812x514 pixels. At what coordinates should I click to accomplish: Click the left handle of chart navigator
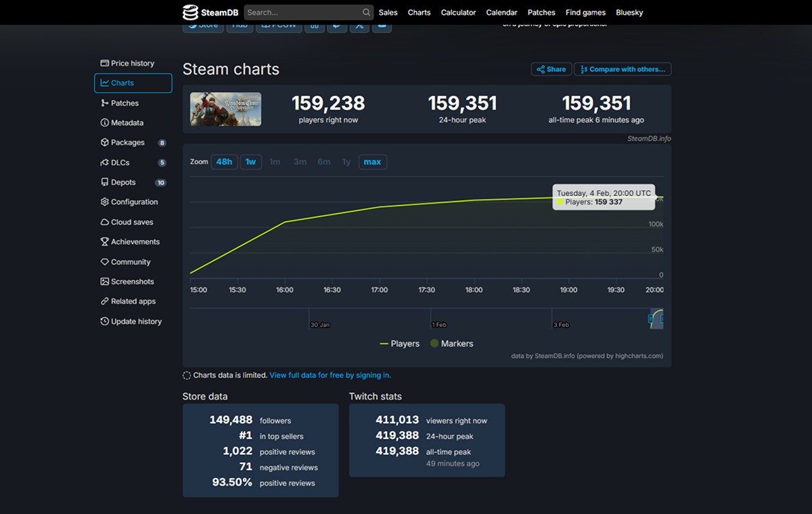(651, 319)
